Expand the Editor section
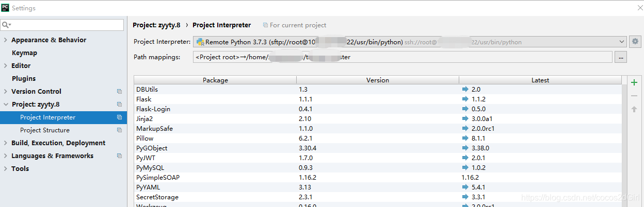644x207 pixels. coord(5,66)
